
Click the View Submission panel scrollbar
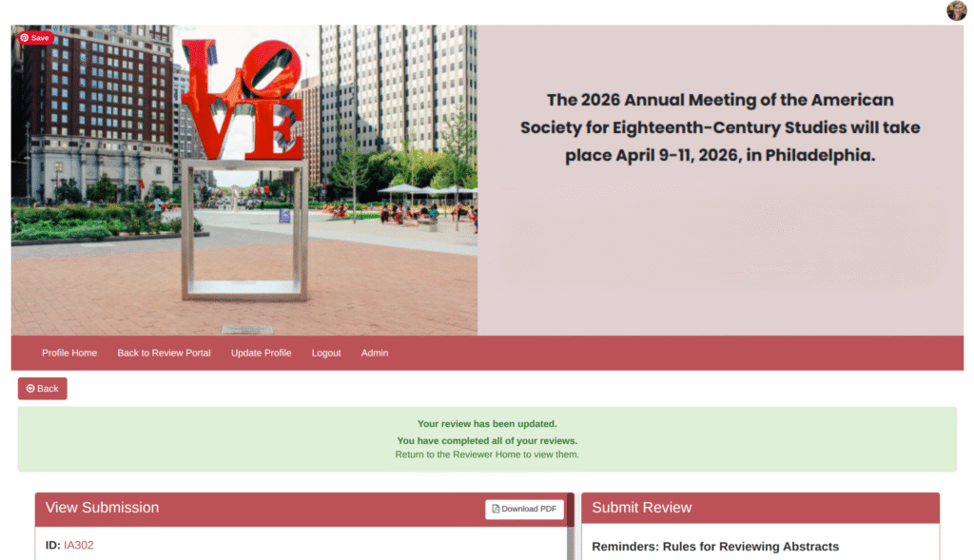point(571,527)
